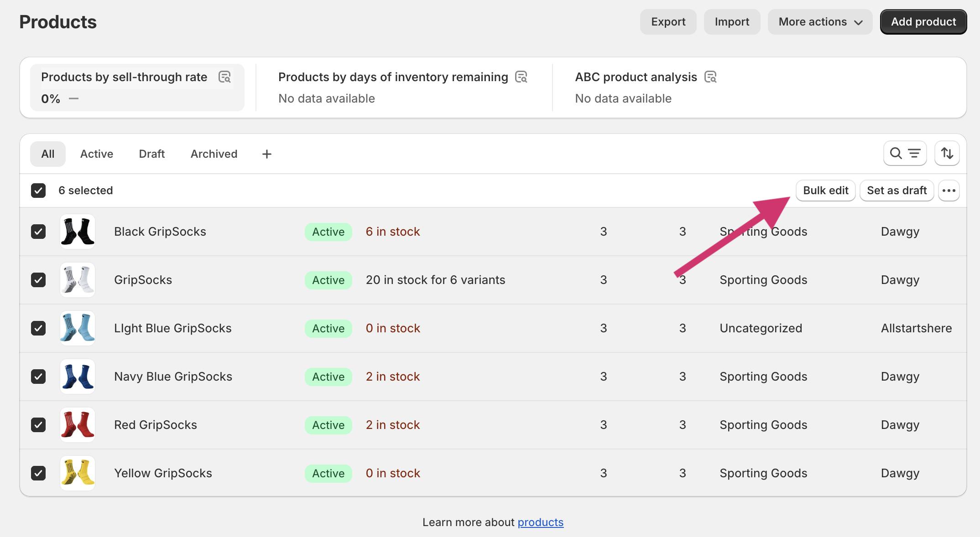The width and height of the screenshot is (980, 537).
Task: Open the Navy Blue GripSocks product
Action: (173, 377)
